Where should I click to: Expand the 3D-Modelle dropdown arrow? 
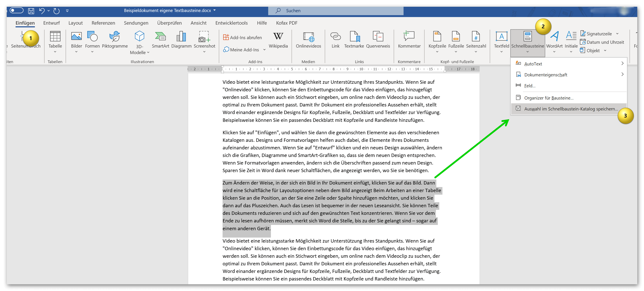148,53
